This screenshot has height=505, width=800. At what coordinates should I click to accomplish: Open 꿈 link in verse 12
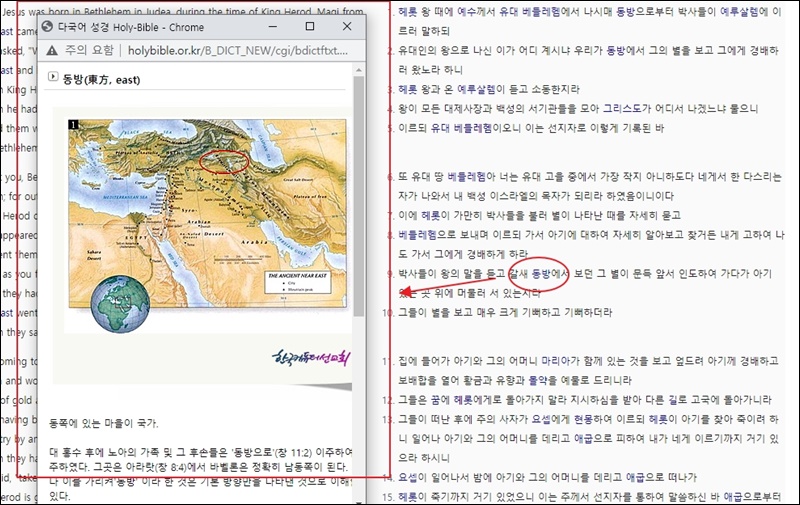coord(435,400)
